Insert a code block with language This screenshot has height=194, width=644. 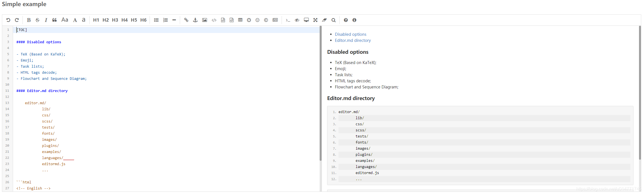click(231, 20)
